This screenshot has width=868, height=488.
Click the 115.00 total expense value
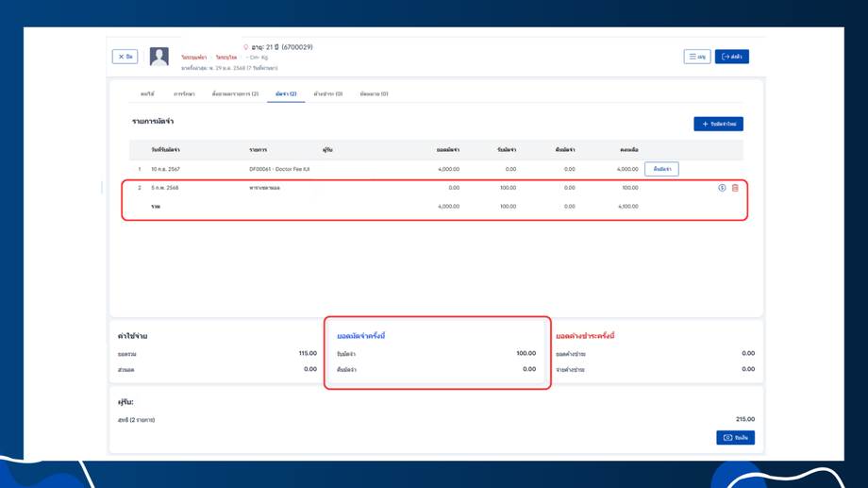tap(308, 353)
